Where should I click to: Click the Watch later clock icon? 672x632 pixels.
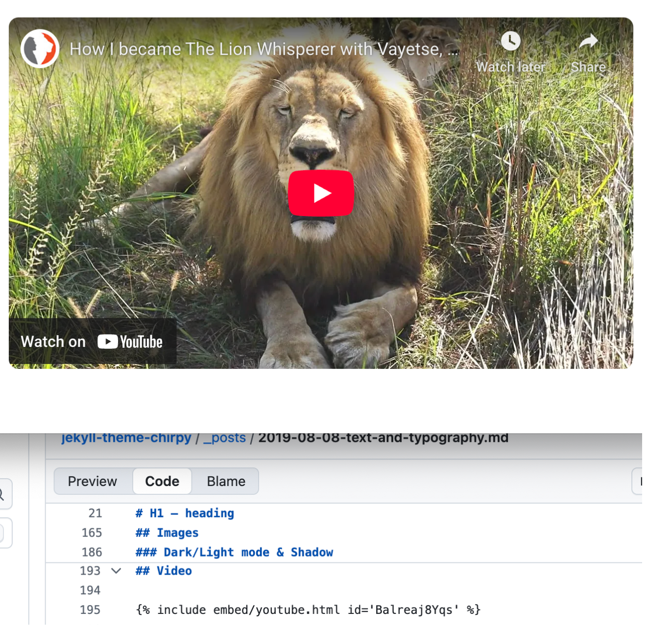[511, 41]
